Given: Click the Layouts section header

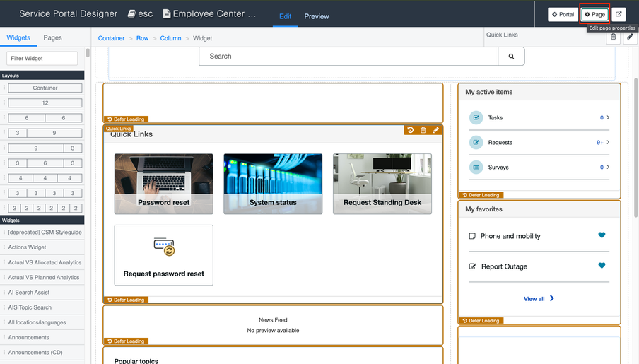Looking at the screenshot, I should click(42, 76).
